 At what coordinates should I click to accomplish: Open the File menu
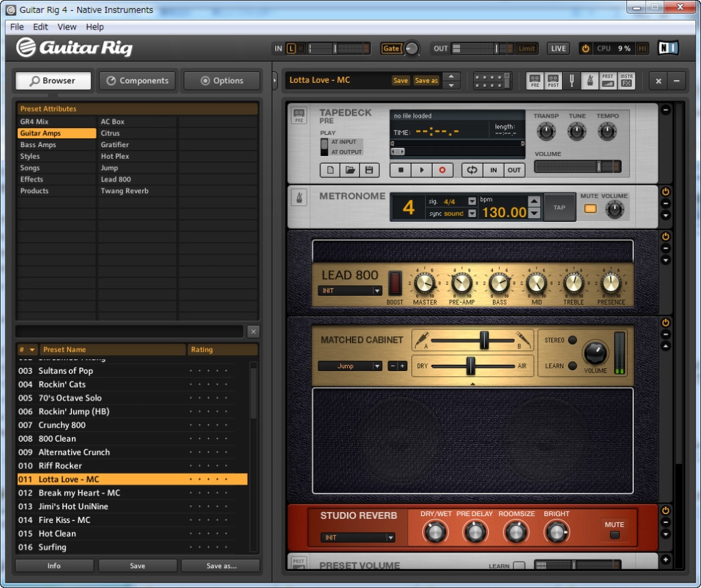pyautogui.click(x=17, y=27)
